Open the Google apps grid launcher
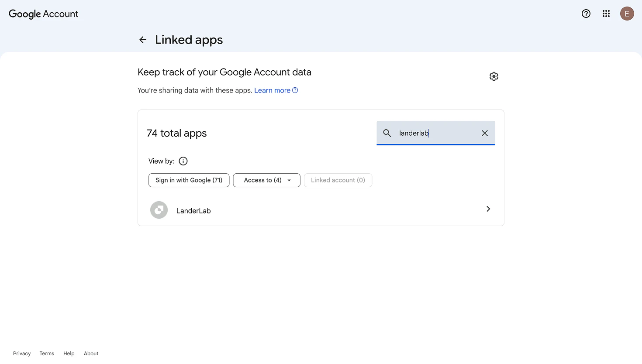This screenshot has height=364, width=642. tap(606, 14)
